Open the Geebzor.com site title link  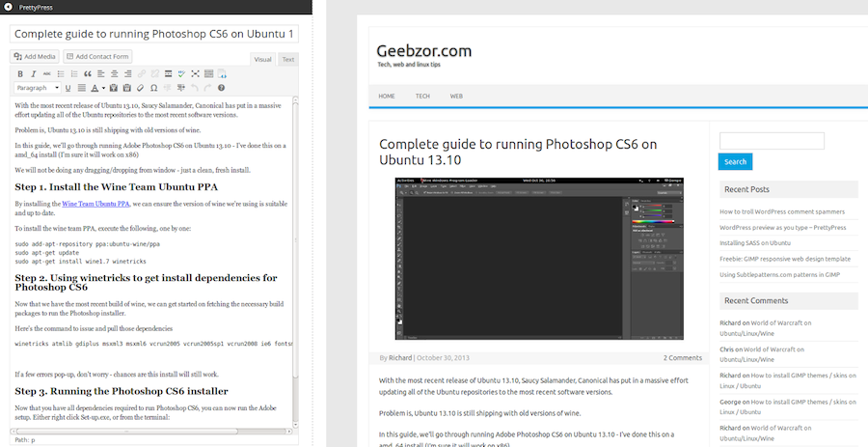tap(424, 51)
